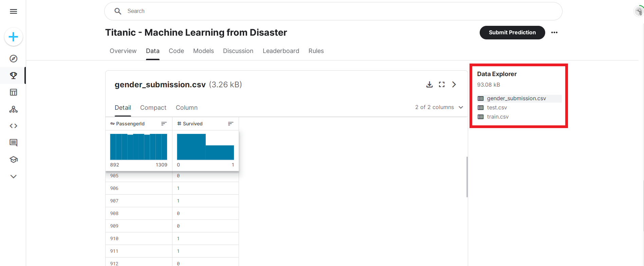
Task: Click the 93.08 kB size text
Action: click(x=489, y=85)
